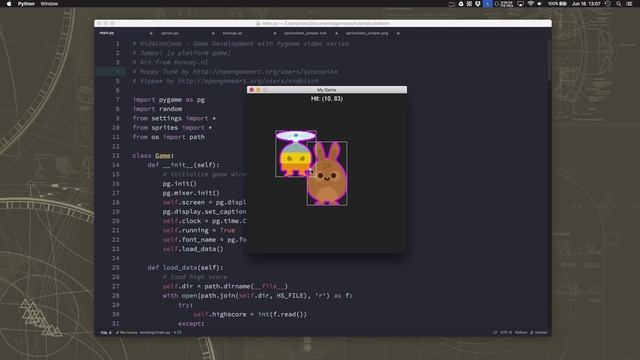
Task: Open the Notification Center list icon
Action: [x=629, y=4]
